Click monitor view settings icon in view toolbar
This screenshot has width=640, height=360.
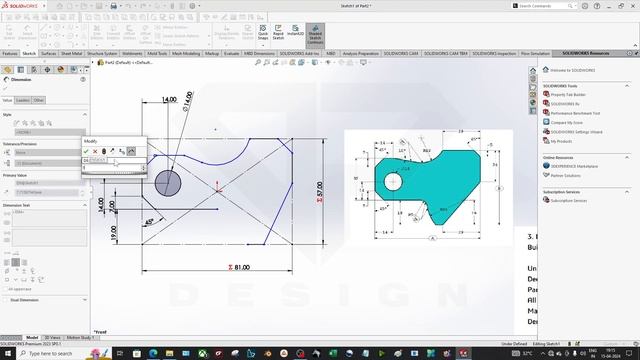(x=363, y=62)
